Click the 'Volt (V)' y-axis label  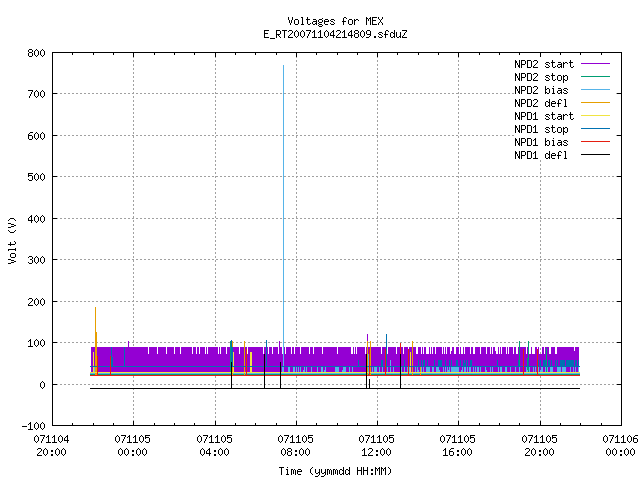[x=12, y=240]
